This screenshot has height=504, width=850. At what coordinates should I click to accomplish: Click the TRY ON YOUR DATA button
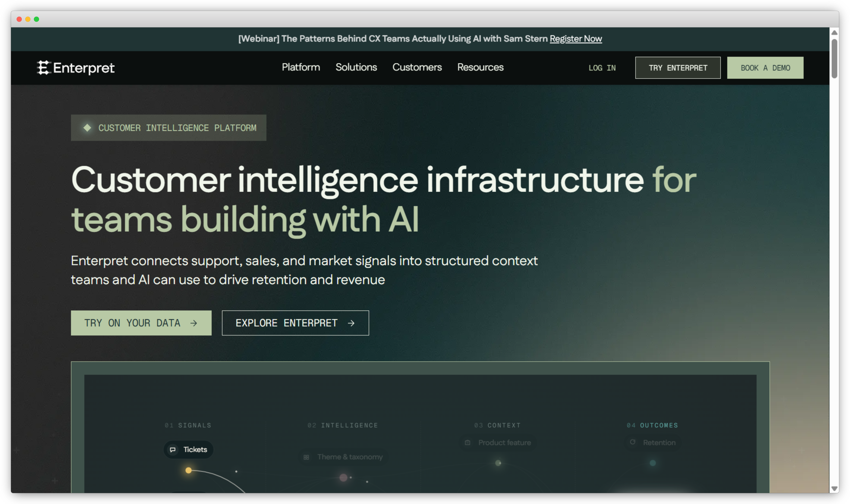141,323
